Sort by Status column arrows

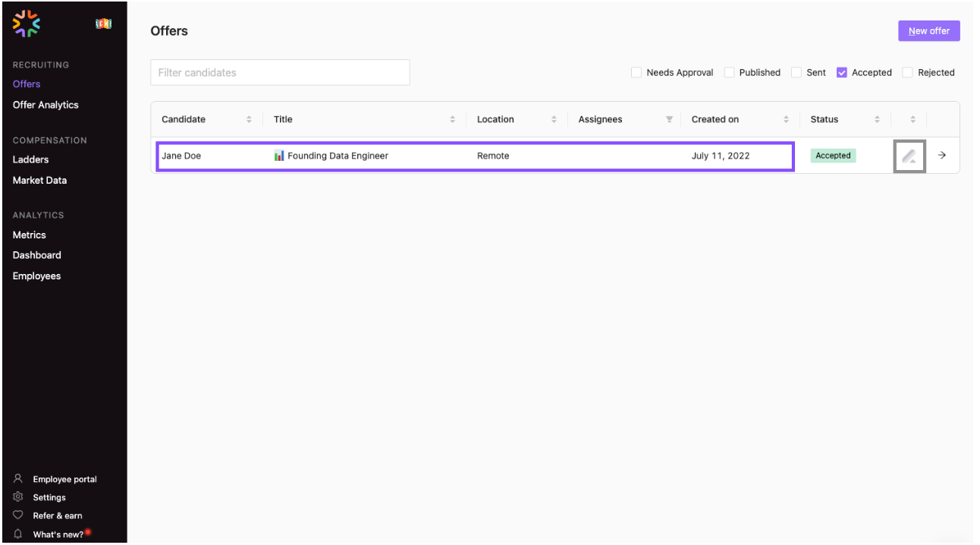[x=877, y=119]
